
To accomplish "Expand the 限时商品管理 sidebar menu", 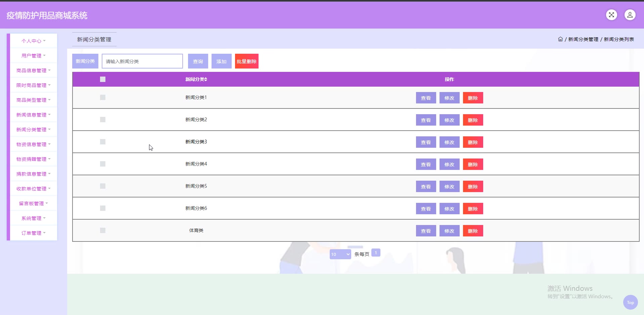I will click(x=34, y=85).
